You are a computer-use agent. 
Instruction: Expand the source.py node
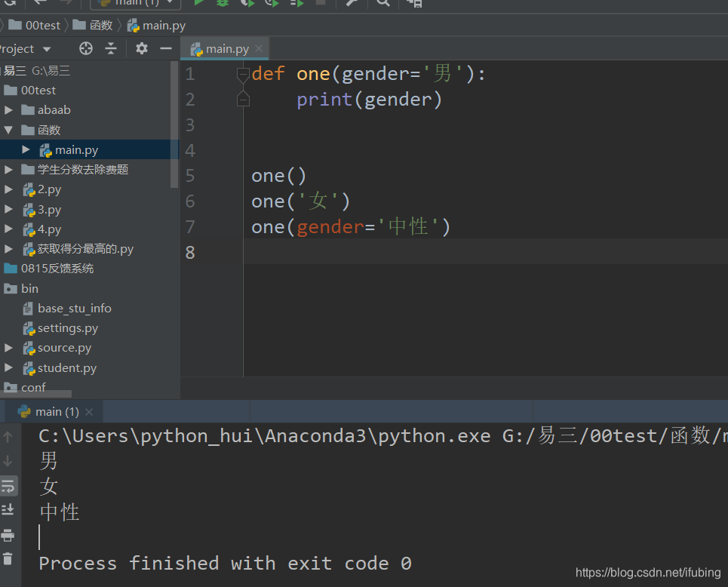(x=8, y=348)
